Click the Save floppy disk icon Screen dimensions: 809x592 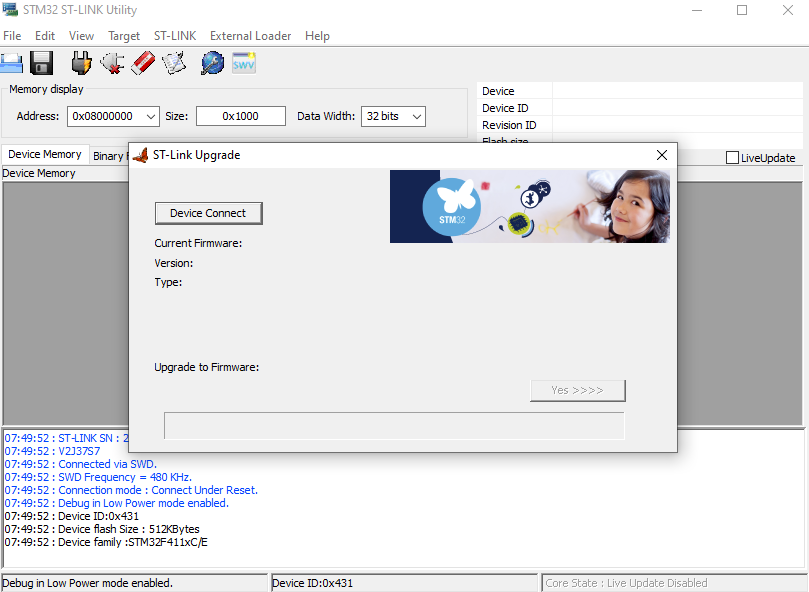(41, 63)
